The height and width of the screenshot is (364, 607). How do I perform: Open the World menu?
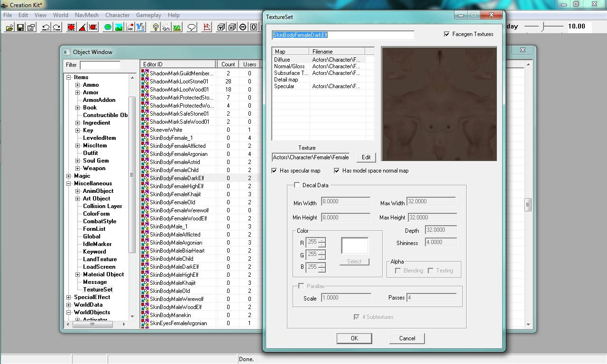click(x=61, y=15)
